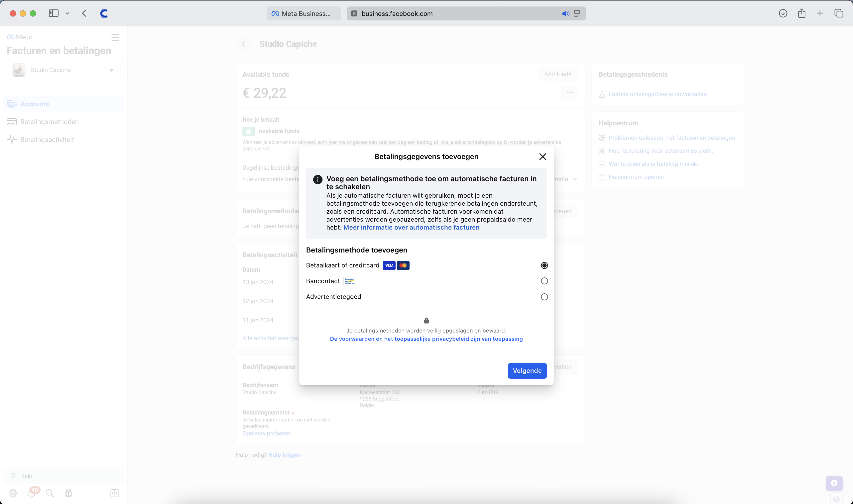This screenshot has height=504, width=853.
Task: Open the browser downloads icon
Action: point(783,13)
